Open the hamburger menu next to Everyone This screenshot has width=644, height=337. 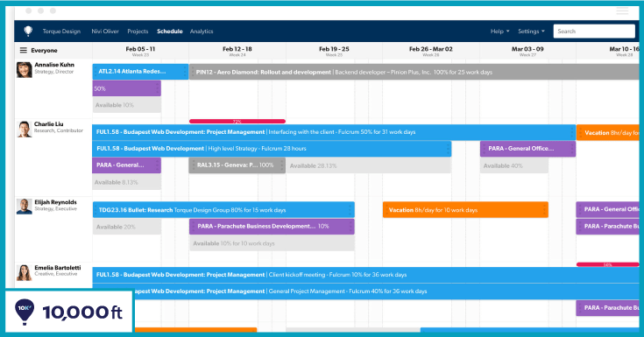coord(24,50)
